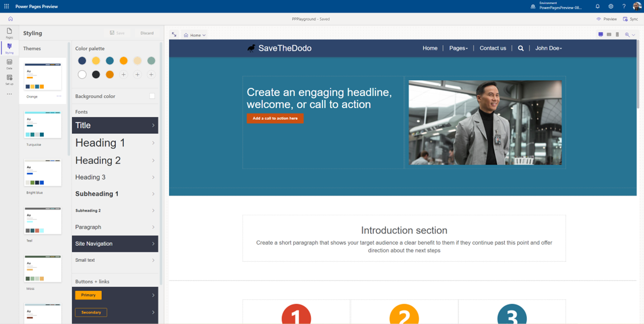The height and width of the screenshot is (324, 644).
Task: Open the Home page dropdown
Action: coord(194,35)
